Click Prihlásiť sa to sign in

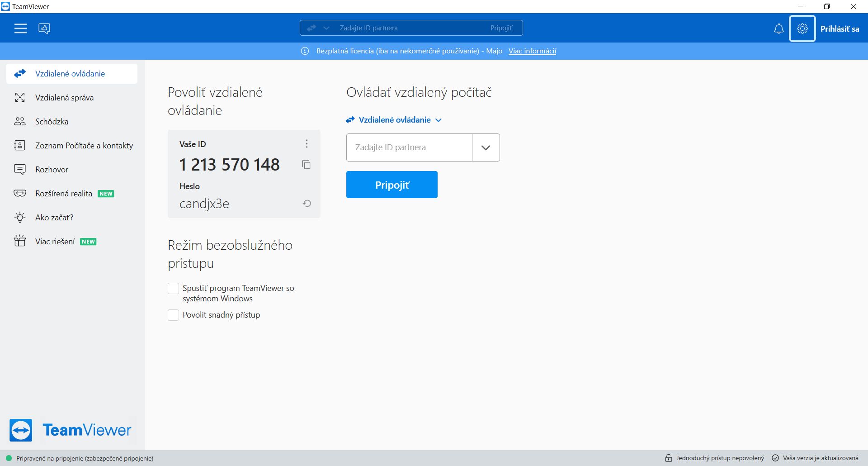pyautogui.click(x=840, y=29)
